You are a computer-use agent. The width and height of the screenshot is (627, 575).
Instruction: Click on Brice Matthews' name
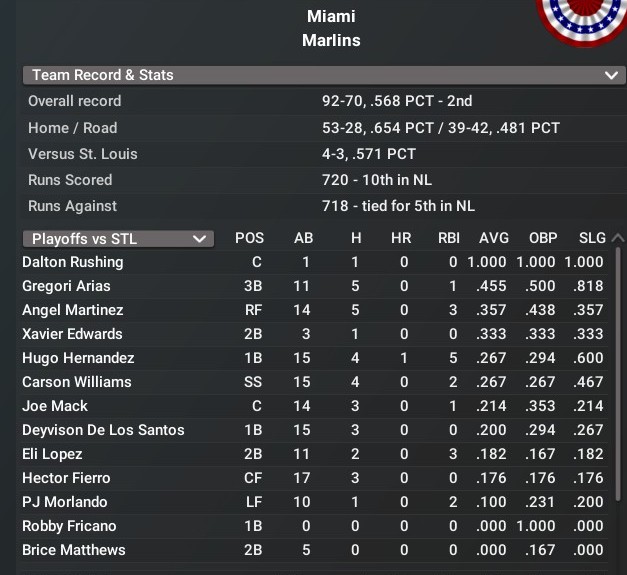click(74, 550)
